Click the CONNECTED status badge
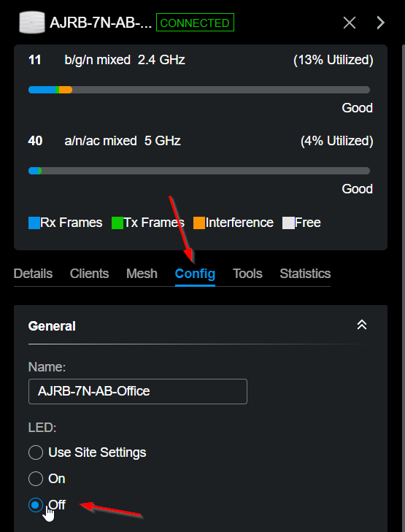This screenshot has width=405, height=532. tap(195, 23)
